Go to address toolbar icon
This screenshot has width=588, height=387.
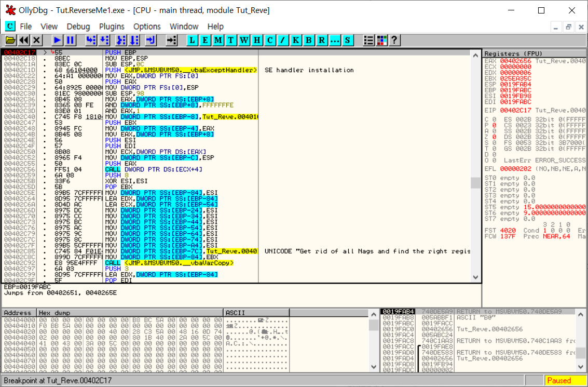click(x=171, y=40)
